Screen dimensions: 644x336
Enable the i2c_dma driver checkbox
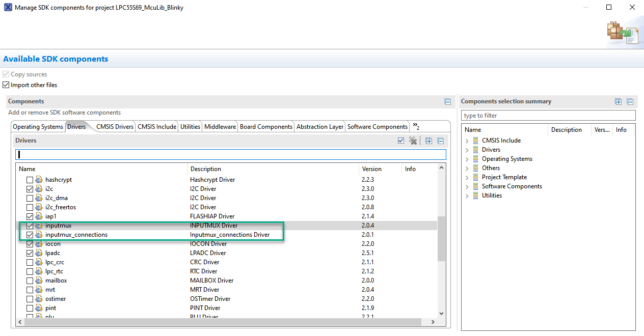(30, 198)
